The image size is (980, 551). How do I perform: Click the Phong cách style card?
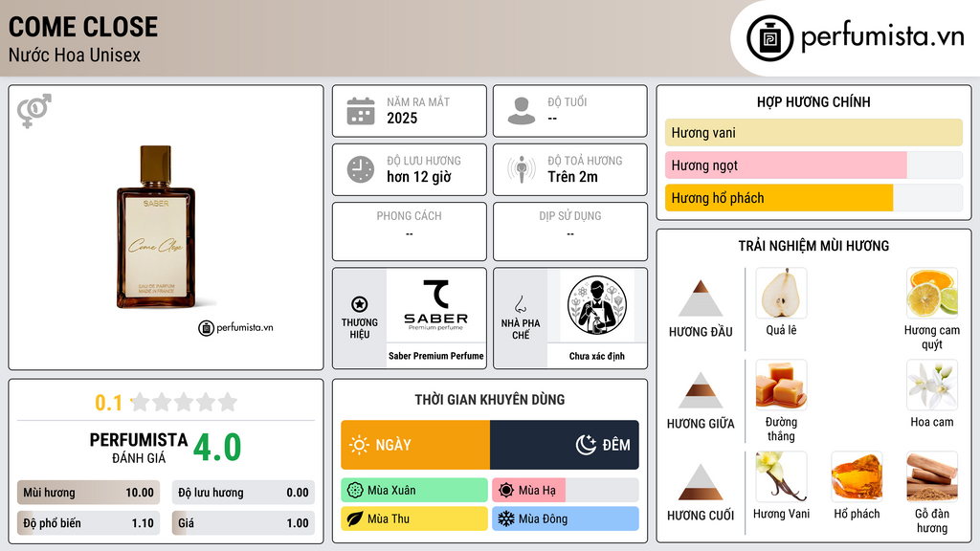pyautogui.click(x=410, y=231)
